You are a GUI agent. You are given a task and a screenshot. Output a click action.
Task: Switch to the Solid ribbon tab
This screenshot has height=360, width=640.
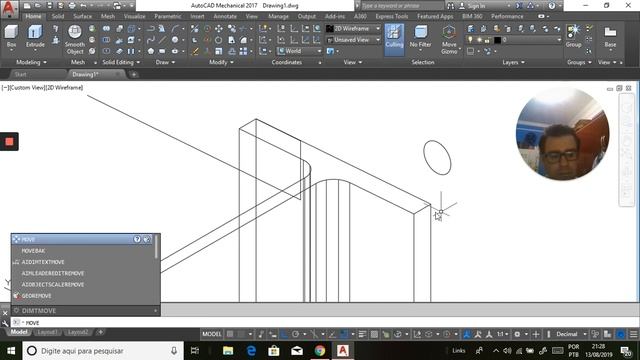pyautogui.click(x=58, y=16)
